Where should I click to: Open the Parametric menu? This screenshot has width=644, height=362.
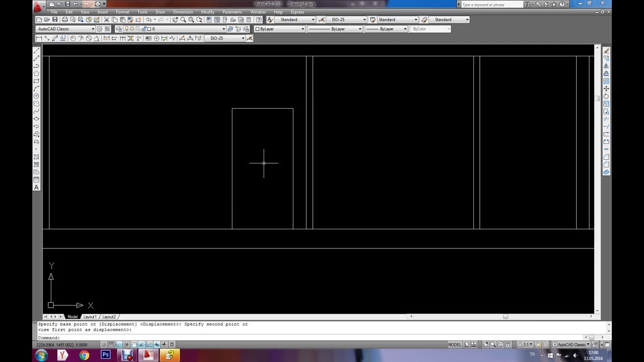232,12
